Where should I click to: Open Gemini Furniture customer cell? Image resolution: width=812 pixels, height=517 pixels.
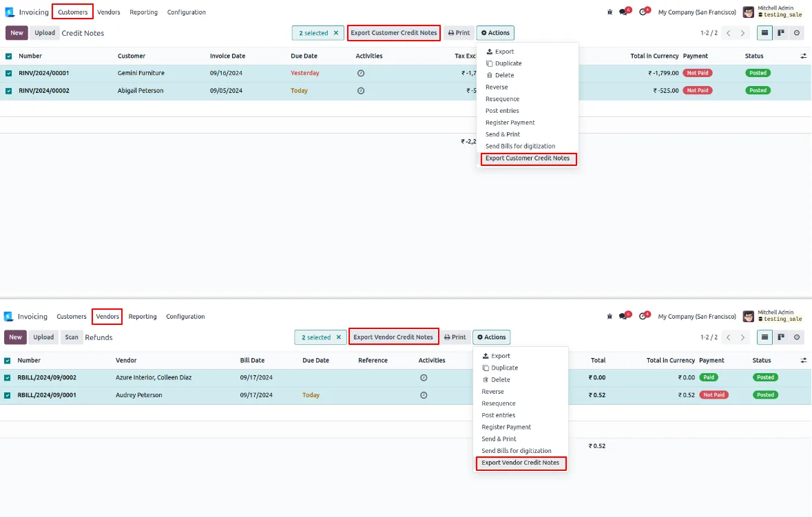click(141, 73)
